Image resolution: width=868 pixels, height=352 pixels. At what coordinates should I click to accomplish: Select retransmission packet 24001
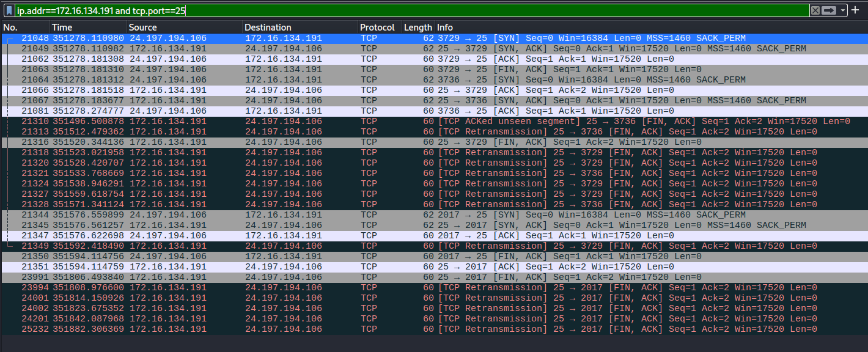434,298
